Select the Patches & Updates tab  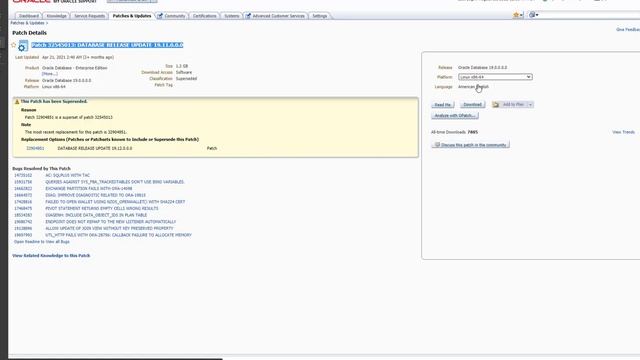click(x=131, y=16)
